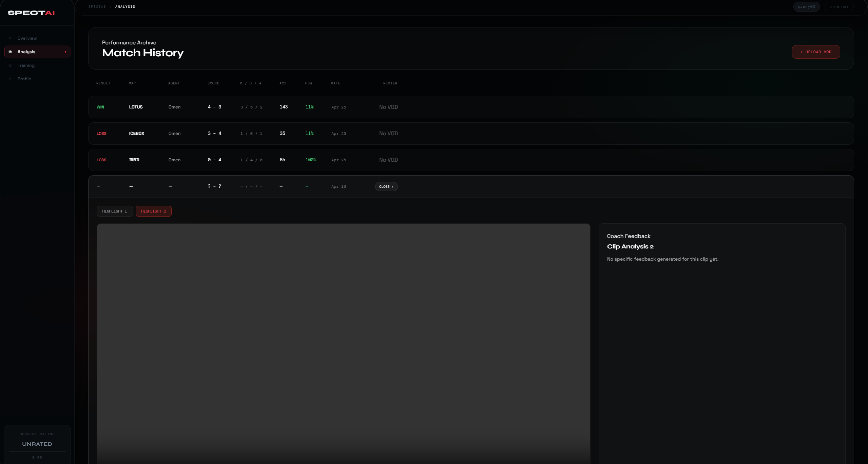Click the SPECTAI breadcrumb link
868x464 pixels.
click(97, 7)
